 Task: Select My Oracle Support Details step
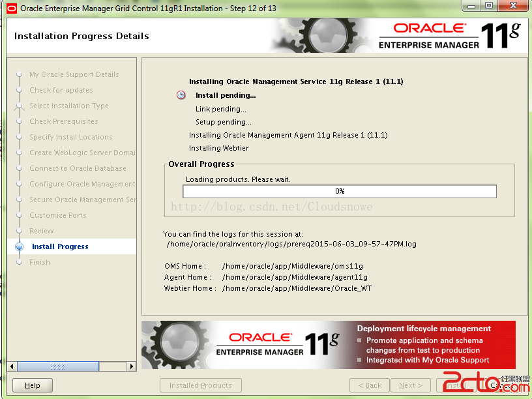click(74, 74)
